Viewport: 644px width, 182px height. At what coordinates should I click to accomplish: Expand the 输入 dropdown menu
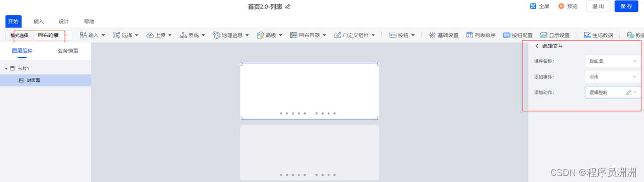click(x=93, y=35)
